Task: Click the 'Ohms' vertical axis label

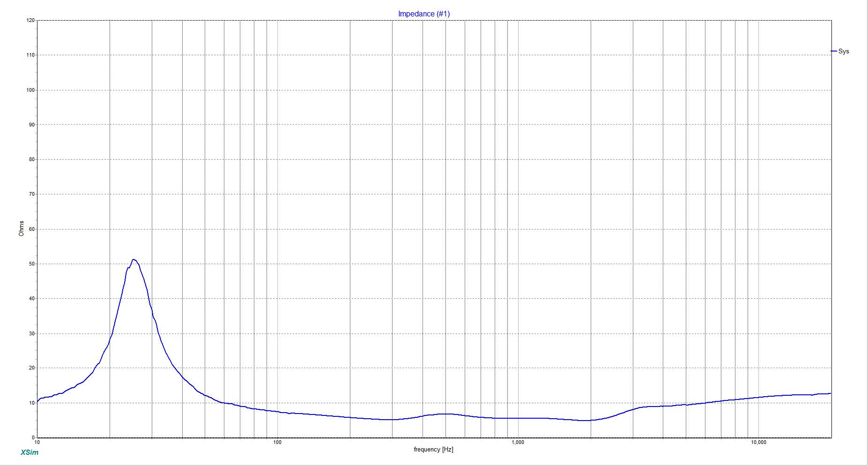Action: tap(21, 228)
